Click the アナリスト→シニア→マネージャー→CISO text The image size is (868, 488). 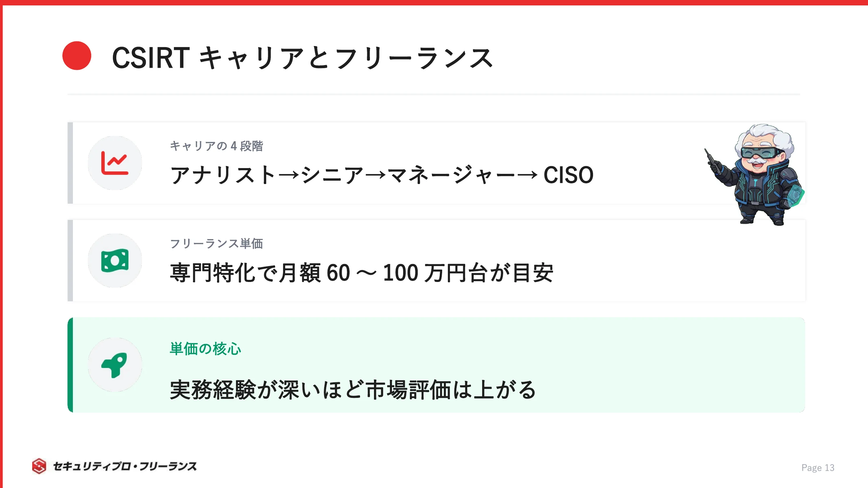[382, 175]
